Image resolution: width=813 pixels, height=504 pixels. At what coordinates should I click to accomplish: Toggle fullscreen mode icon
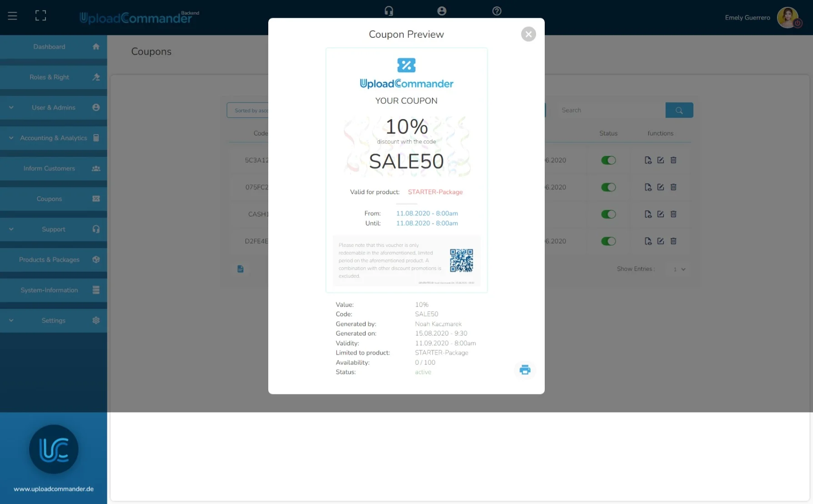[x=41, y=16]
